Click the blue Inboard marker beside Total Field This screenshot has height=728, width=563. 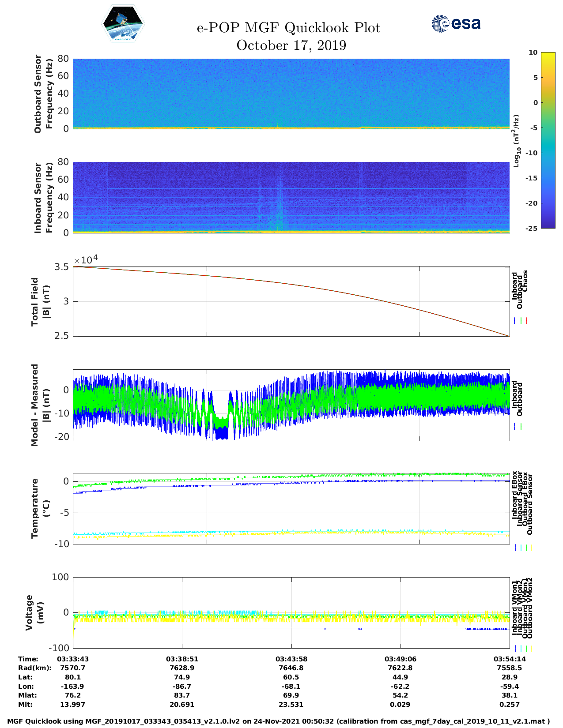515,321
